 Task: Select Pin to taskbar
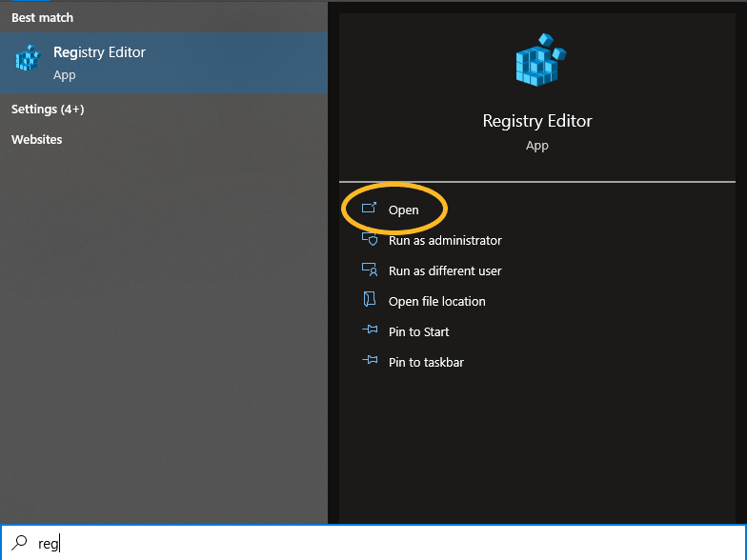point(426,362)
